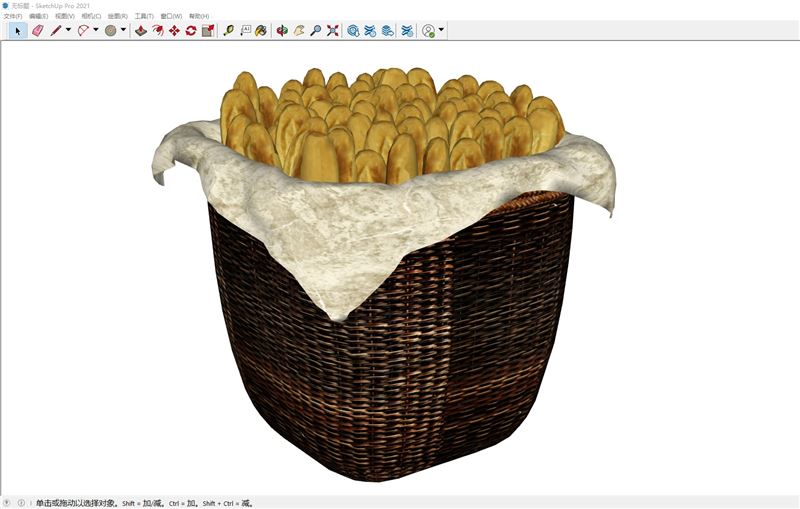Click the Zoom Extents tool
The height and width of the screenshot is (509, 800).
tap(333, 31)
